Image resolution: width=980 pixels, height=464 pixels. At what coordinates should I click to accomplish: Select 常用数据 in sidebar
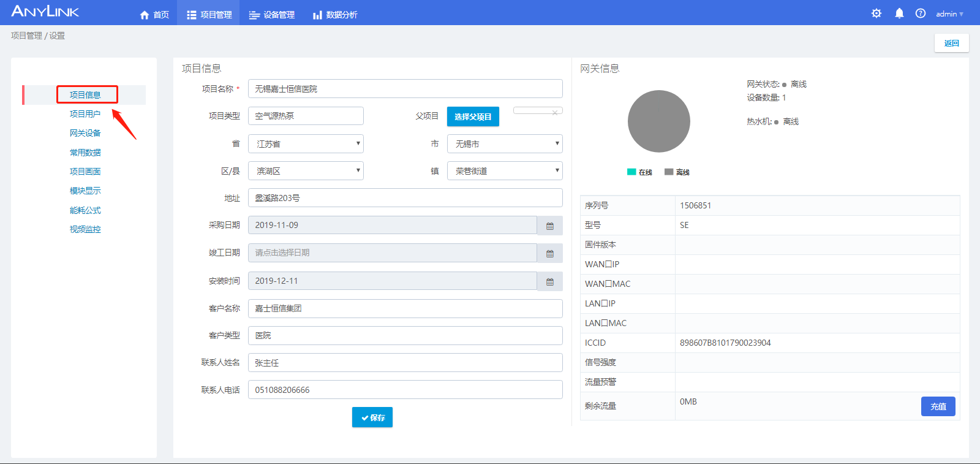85,153
